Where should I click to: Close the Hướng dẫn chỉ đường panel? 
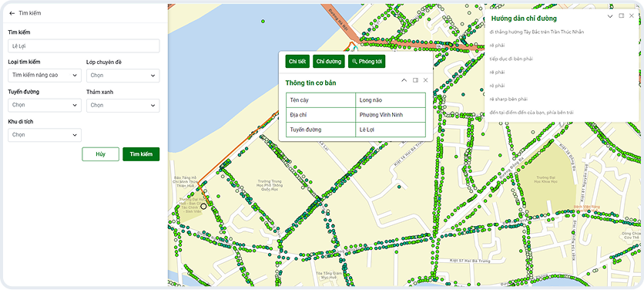point(632,15)
